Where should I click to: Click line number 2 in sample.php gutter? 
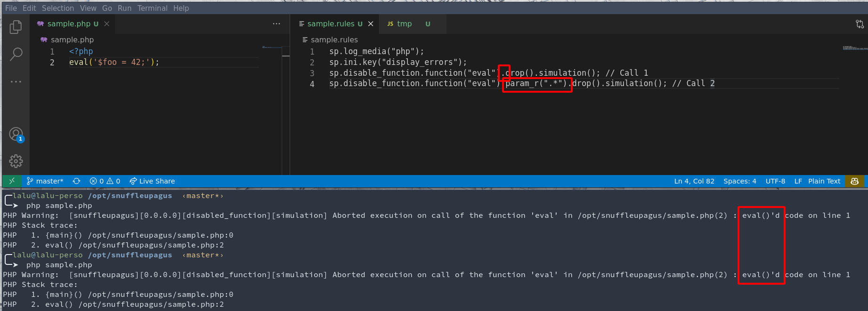tap(52, 62)
